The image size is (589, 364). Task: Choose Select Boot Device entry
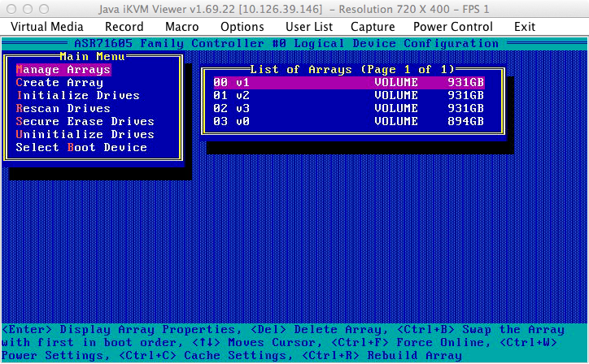(x=81, y=148)
